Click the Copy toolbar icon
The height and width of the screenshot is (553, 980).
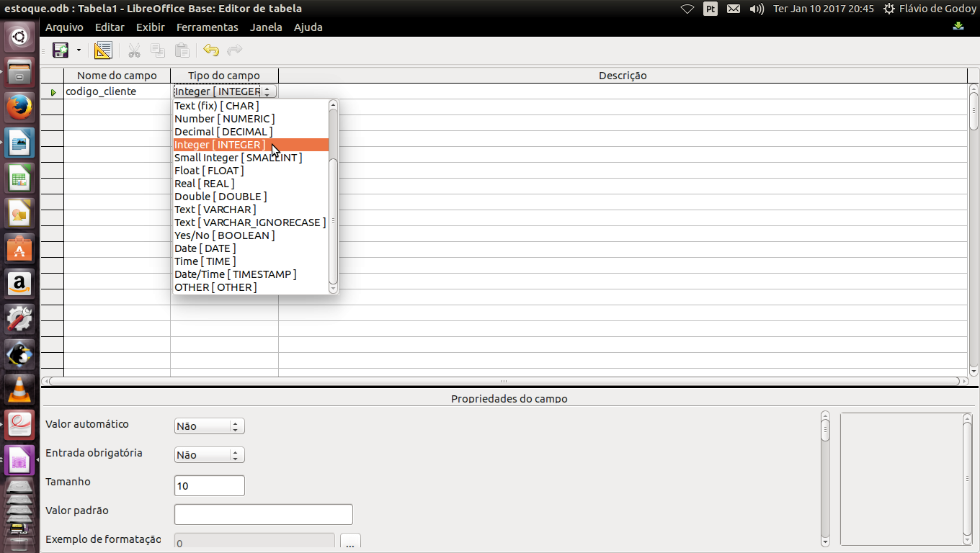pos(157,50)
